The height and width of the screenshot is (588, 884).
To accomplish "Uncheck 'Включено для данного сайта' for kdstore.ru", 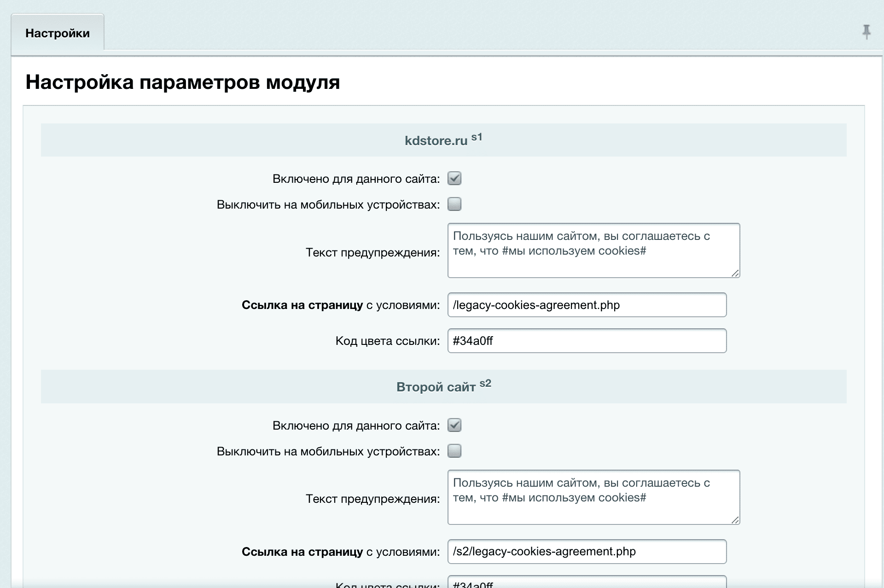I will click(454, 178).
